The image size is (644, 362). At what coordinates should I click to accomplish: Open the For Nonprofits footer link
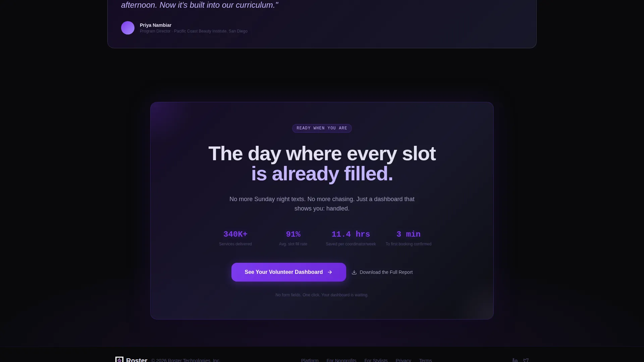pos(341,360)
